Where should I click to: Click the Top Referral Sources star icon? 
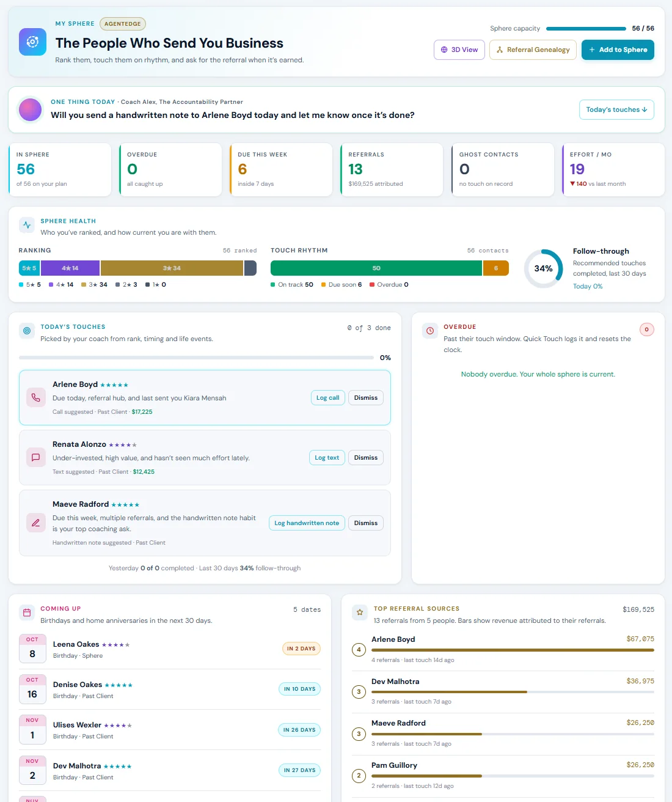[360, 612]
